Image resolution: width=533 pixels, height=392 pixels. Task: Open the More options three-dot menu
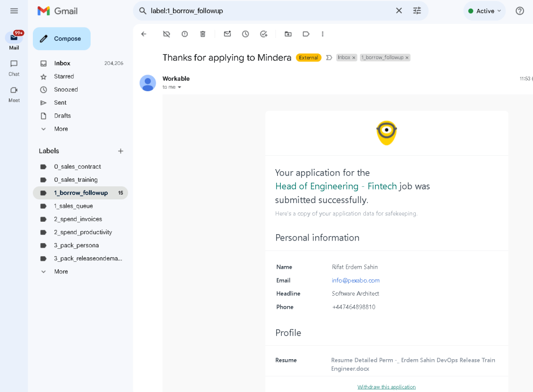(x=323, y=34)
